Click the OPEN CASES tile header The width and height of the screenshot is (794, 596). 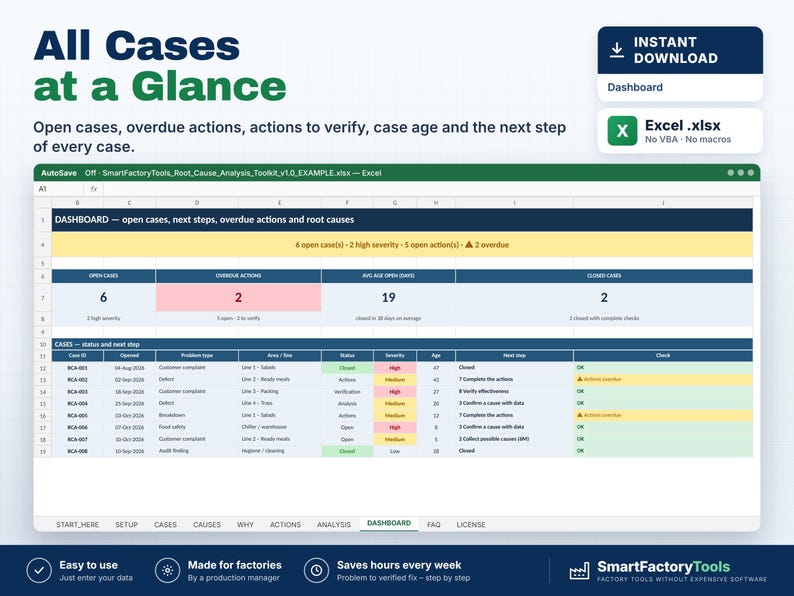(103, 275)
